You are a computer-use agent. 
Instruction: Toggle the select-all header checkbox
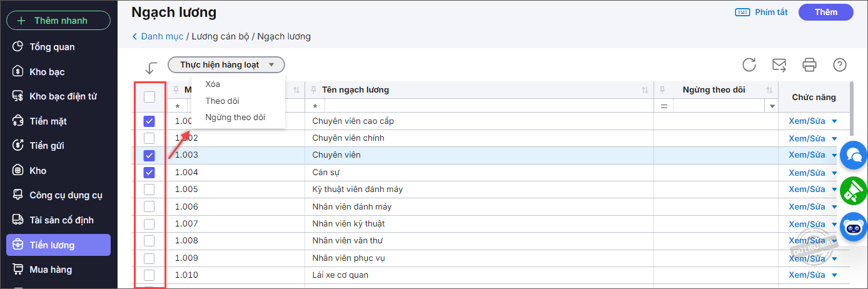click(149, 97)
